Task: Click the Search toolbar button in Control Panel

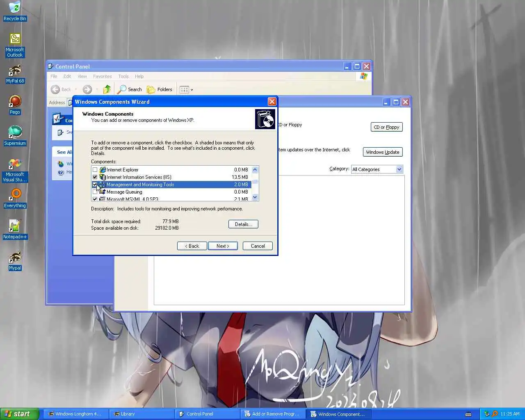Action: [130, 89]
